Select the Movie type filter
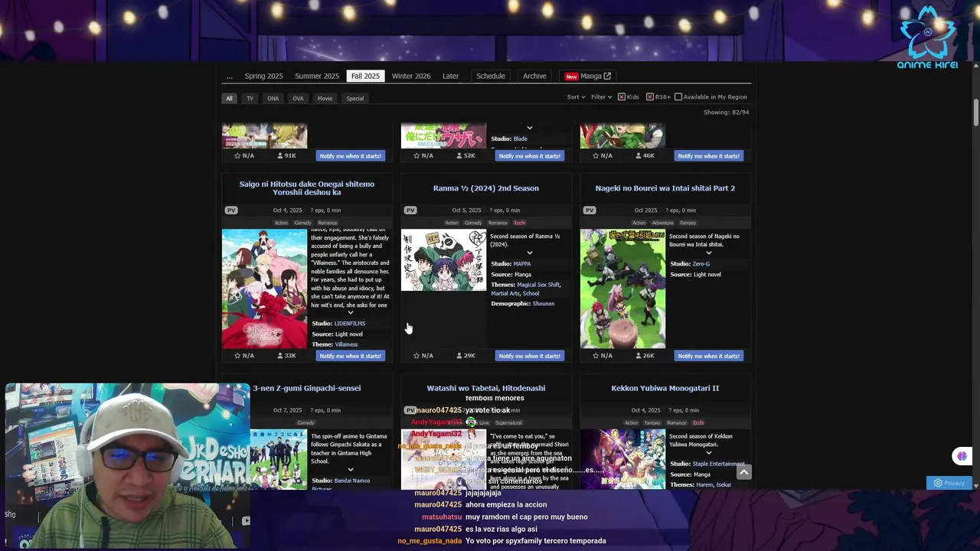Viewport: 980px width, 551px height. tap(325, 99)
